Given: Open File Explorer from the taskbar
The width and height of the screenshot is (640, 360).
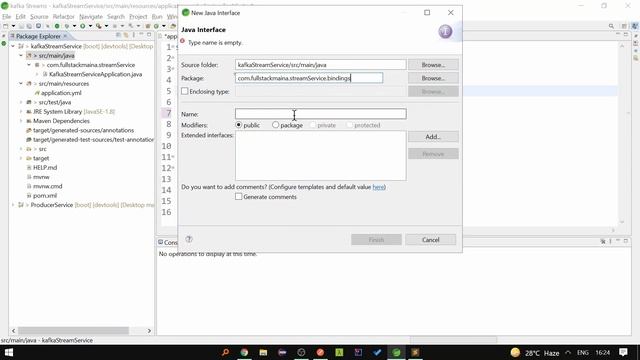Looking at the screenshot, I should 263,352.
